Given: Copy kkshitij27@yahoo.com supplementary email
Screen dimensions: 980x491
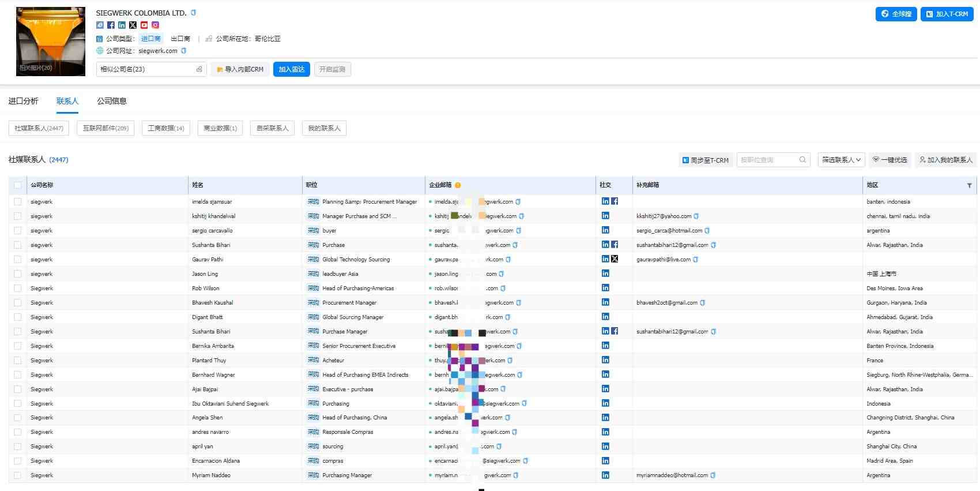Looking at the screenshot, I should (x=696, y=216).
